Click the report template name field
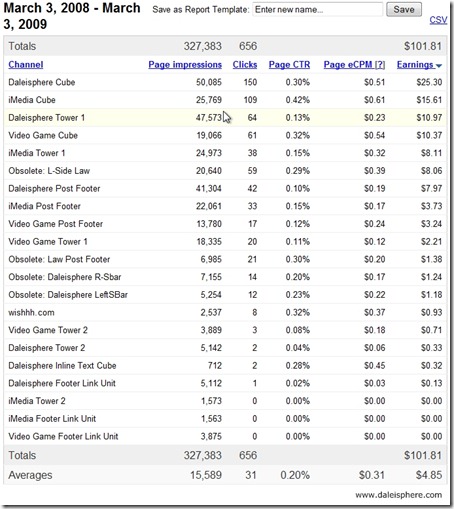This screenshot has height=509, width=454. tap(317, 9)
